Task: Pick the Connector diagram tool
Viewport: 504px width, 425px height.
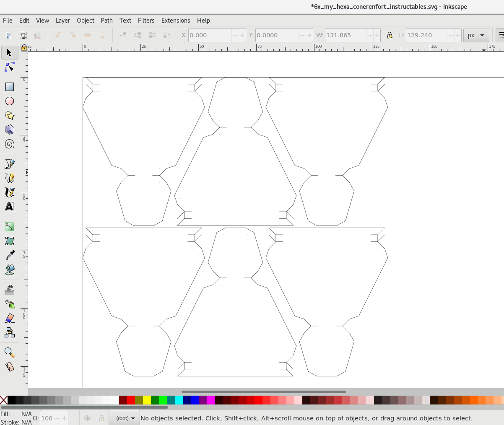Action: point(9,332)
